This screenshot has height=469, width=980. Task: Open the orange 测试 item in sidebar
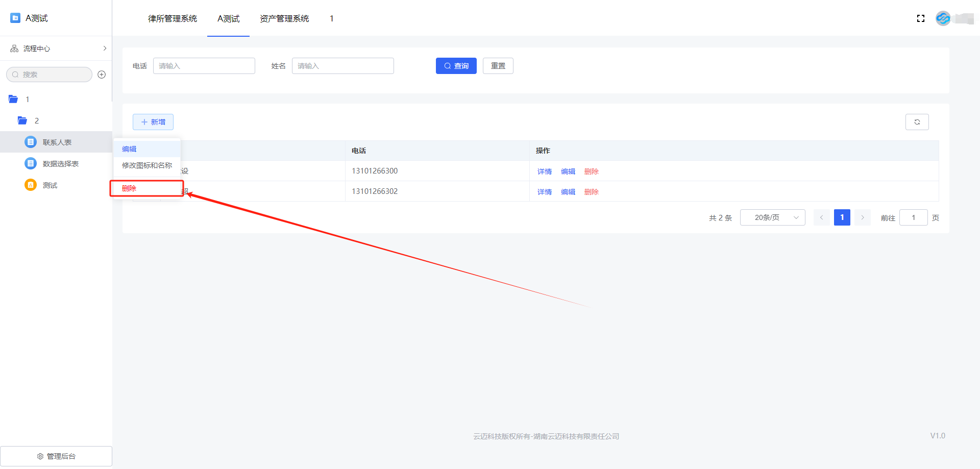click(50, 185)
